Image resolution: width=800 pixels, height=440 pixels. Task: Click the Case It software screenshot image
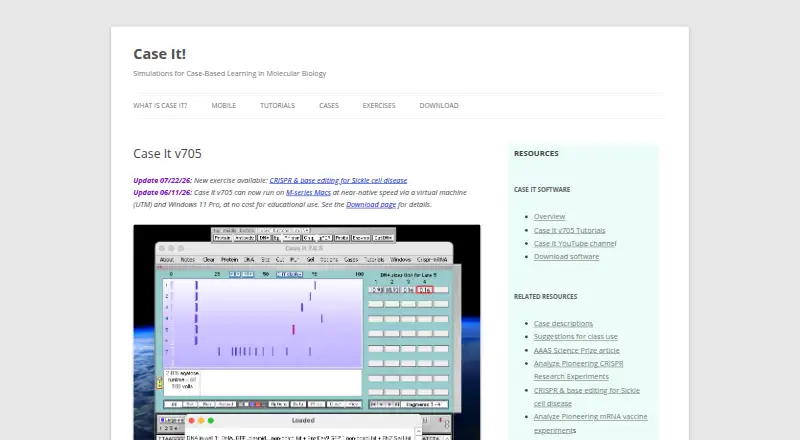307,332
